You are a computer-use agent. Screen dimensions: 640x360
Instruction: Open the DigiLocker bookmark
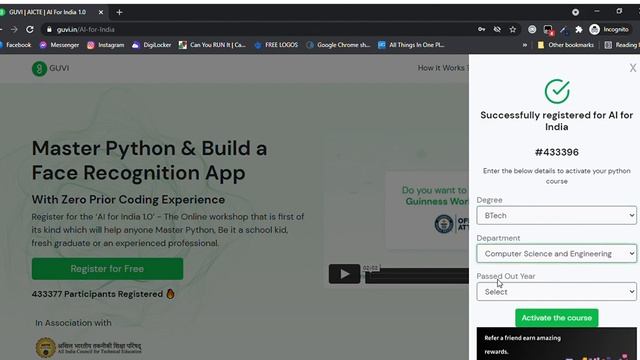[x=152, y=45]
